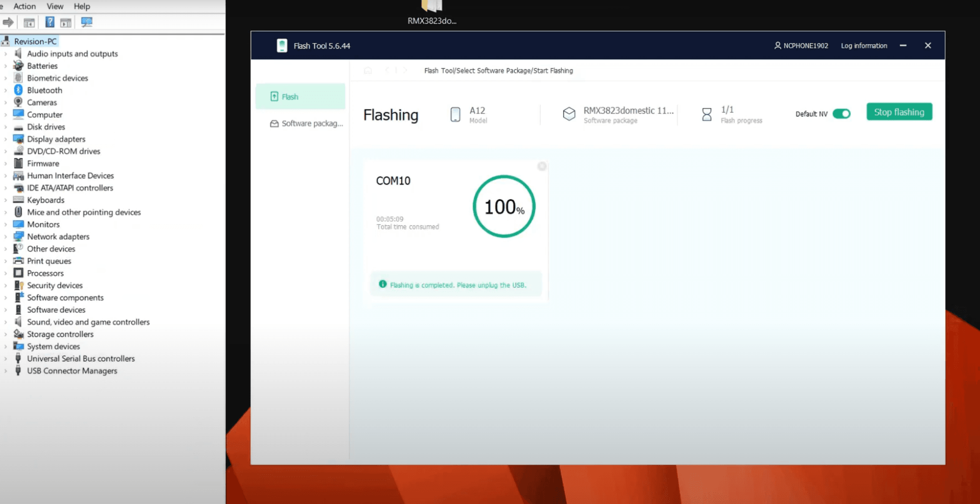Click the COM10 port label
This screenshot has height=504, width=980.
pyautogui.click(x=393, y=181)
